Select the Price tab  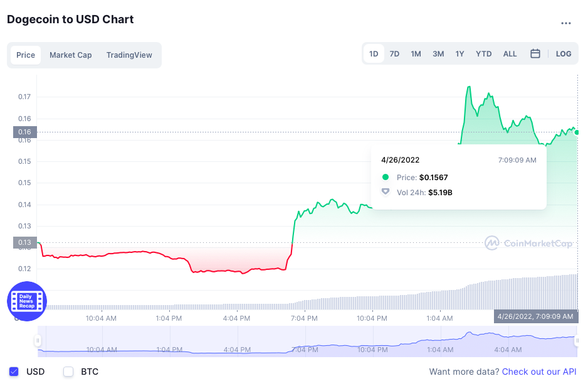[26, 55]
